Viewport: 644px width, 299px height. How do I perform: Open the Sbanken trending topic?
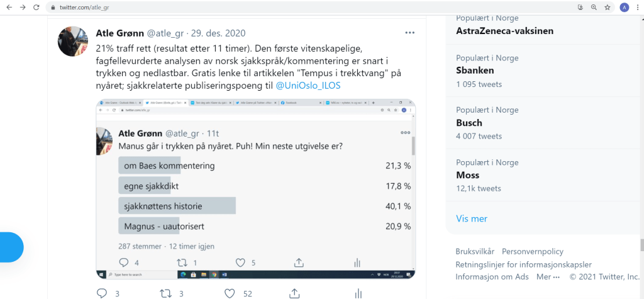pos(475,71)
